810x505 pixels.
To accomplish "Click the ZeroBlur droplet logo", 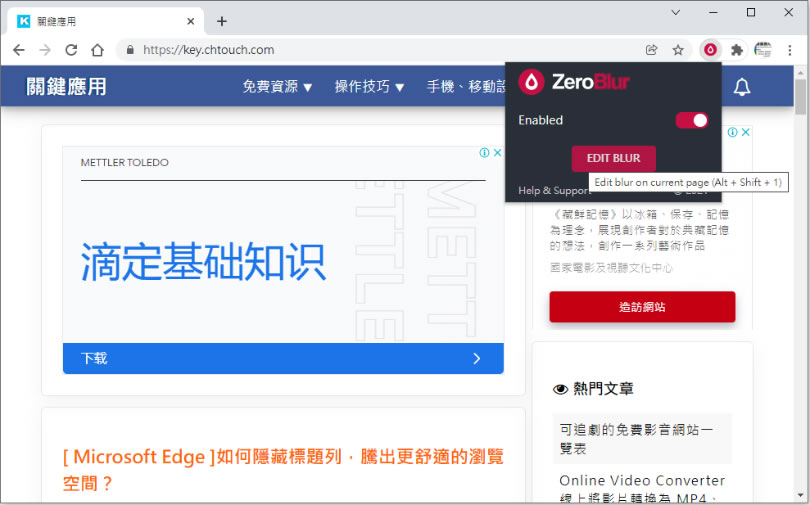I will pos(532,82).
